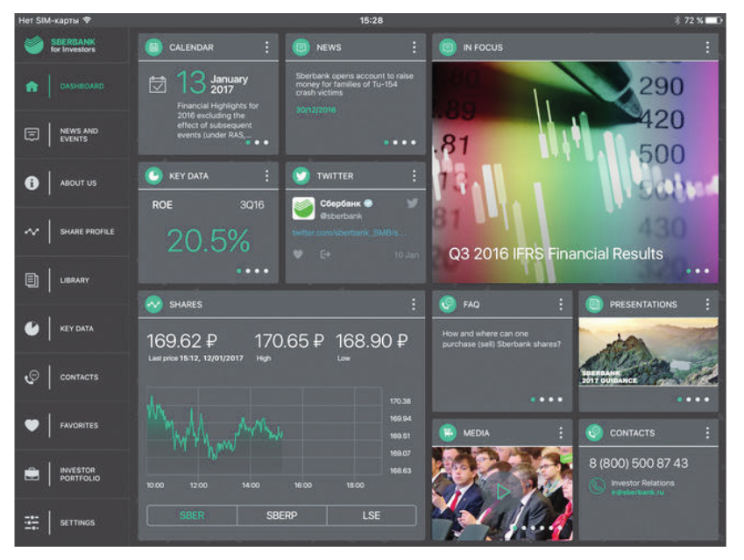Select the SBERP ticker tab
The image size is (744, 560).
(282, 515)
